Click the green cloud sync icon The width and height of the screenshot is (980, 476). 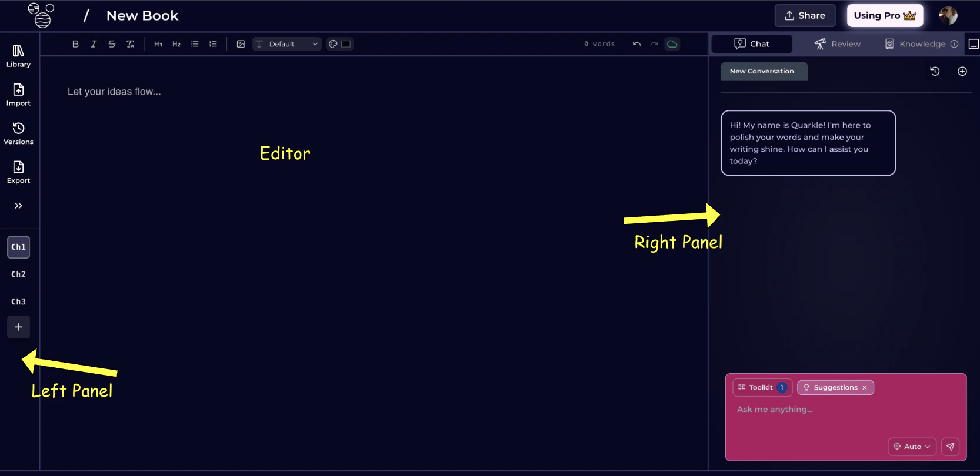tap(672, 44)
